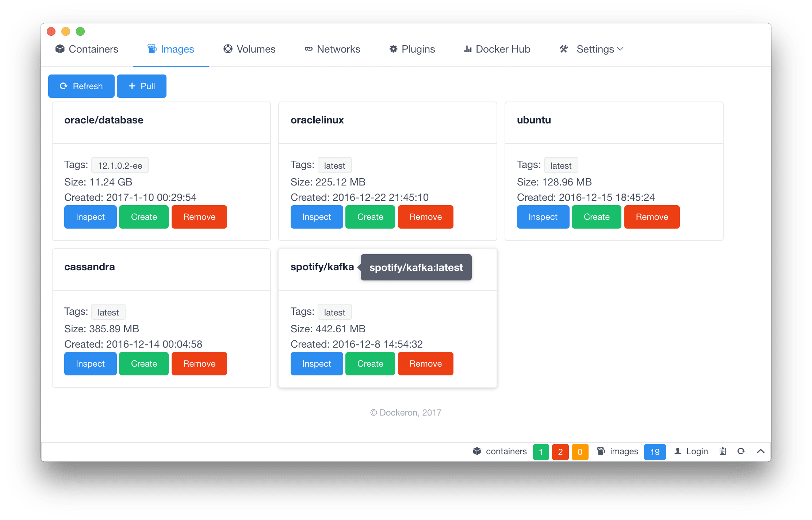Screen dimensions: 812x520
Task: Click the green running containers badge
Action: point(541,452)
